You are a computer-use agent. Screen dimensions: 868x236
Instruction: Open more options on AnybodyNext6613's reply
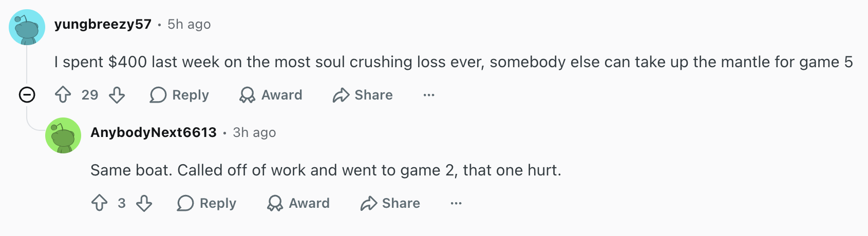[456, 203]
